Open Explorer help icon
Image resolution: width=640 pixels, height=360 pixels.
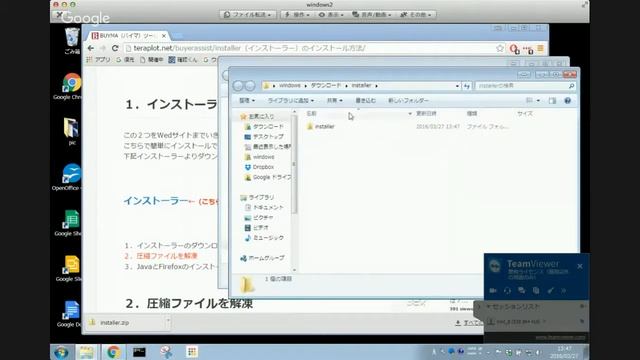567,100
